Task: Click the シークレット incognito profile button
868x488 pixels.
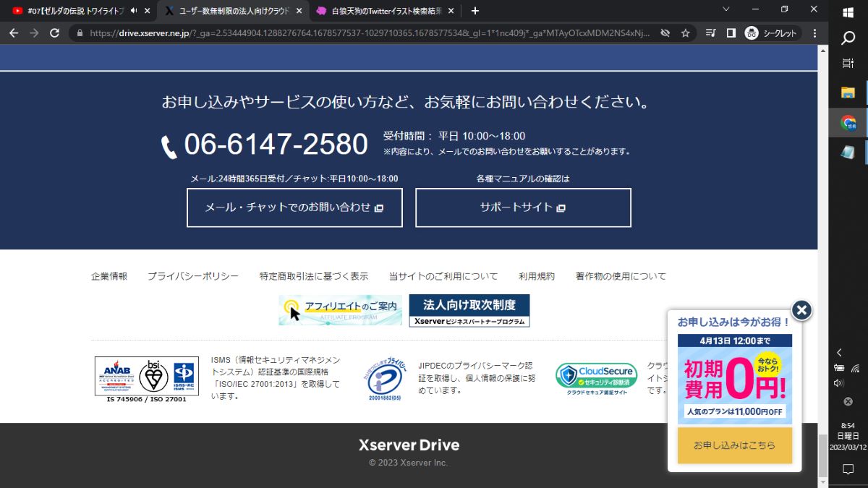Action: [x=773, y=33]
